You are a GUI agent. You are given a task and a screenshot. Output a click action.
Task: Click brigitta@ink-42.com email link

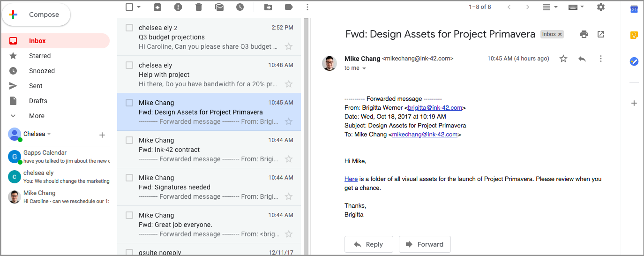[x=435, y=108]
